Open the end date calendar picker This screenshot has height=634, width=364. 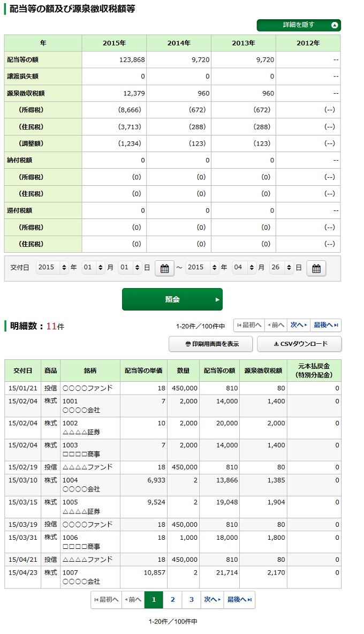316,268
